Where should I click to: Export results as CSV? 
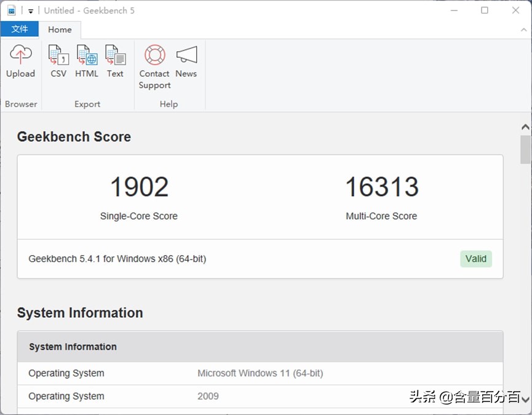tap(58, 56)
